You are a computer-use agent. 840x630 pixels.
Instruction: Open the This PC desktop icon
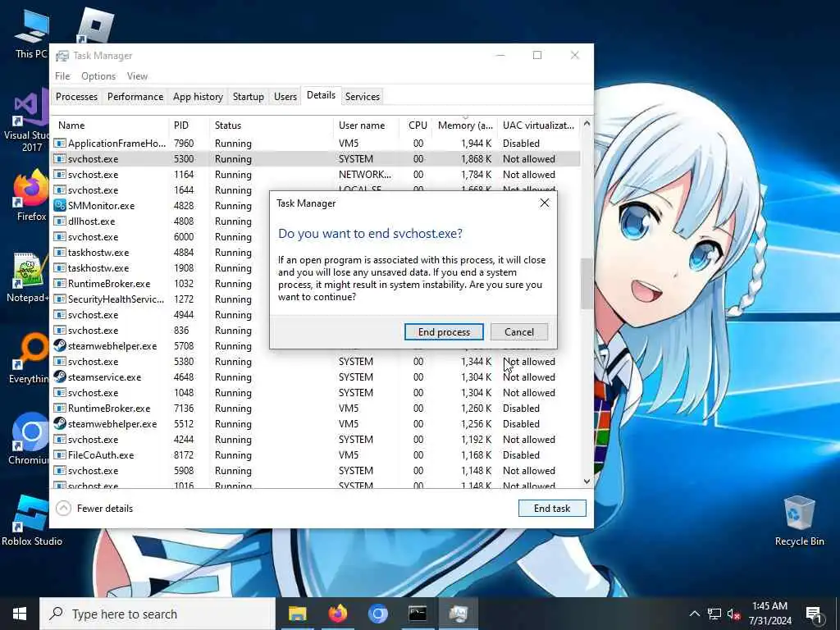31,34
